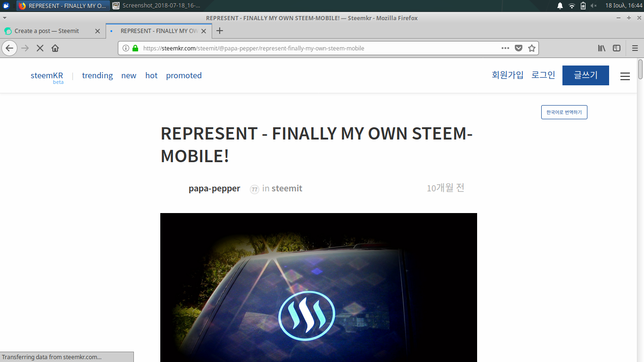Viewport: 644px width, 362px height.
Task: Switch to Screenshot_2018-07-18 taskbar window
Action: tap(156, 6)
